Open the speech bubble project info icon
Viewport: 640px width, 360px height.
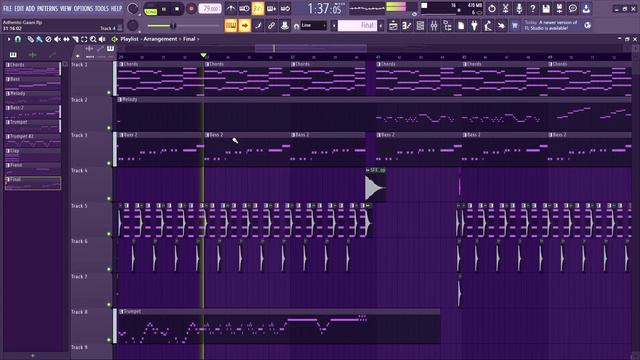pos(573,9)
